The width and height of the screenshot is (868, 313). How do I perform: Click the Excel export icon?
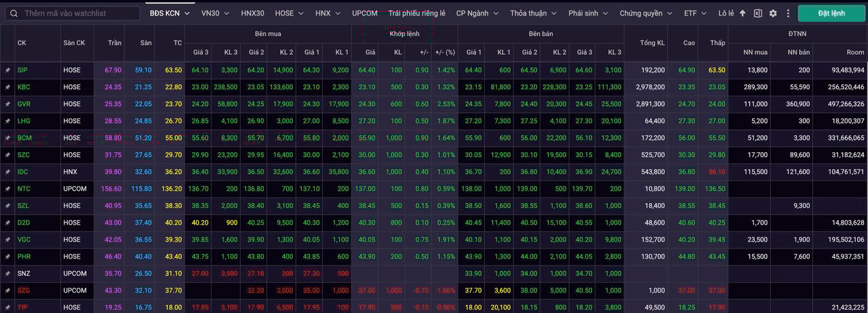[x=757, y=13]
